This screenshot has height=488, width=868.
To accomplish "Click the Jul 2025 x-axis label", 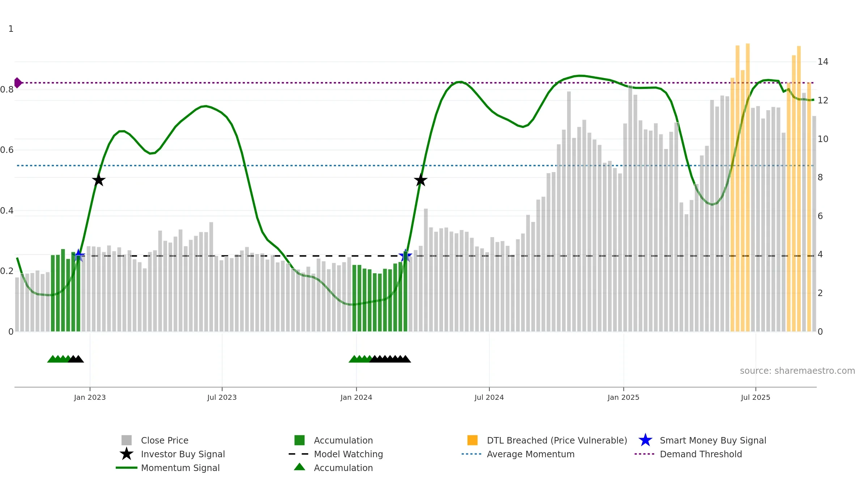I will [x=756, y=398].
